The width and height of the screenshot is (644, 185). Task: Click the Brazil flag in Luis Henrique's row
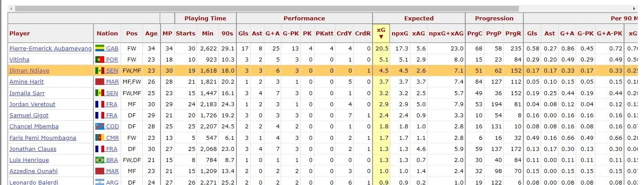click(99, 160)
